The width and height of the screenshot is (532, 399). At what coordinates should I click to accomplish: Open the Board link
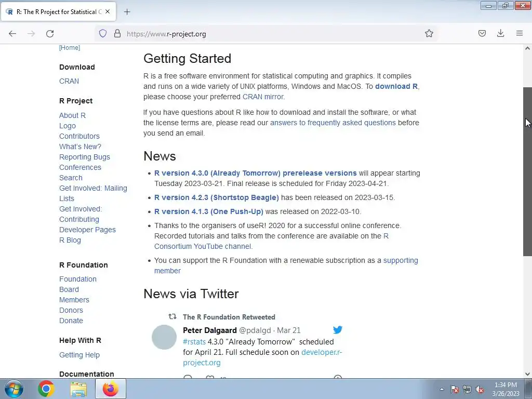pyautogui.click(x=69, y=289)
